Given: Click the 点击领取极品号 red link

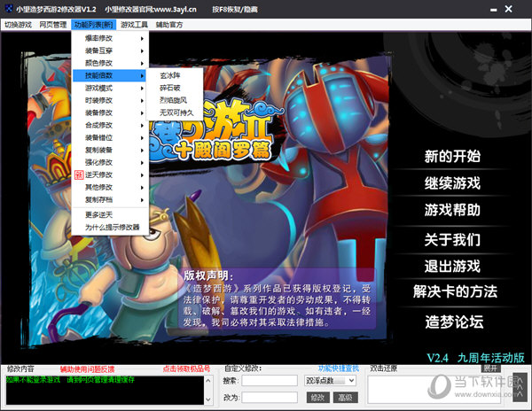Looking at the screenshot, I should coord(186,369).
